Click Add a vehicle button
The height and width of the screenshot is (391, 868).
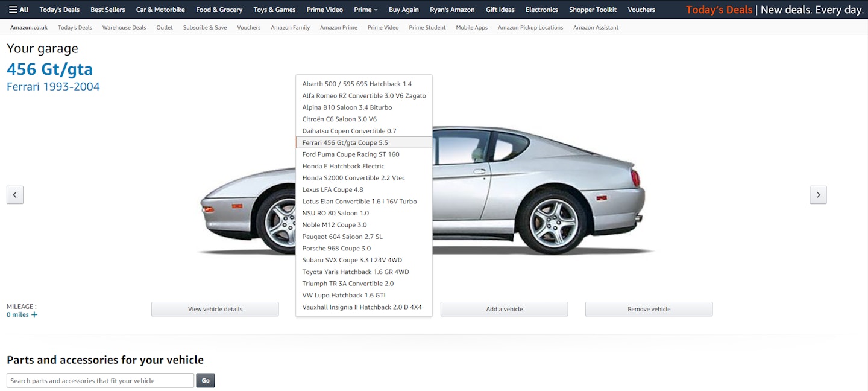(505, 309)
